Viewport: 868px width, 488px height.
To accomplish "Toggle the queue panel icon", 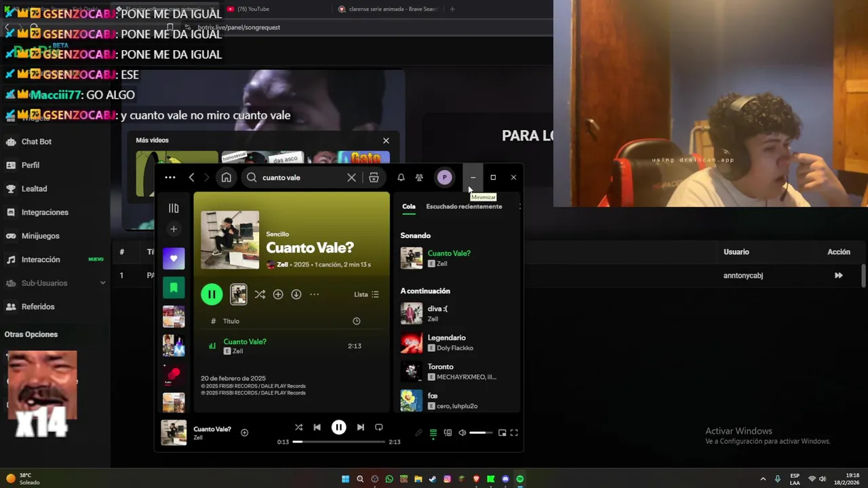I will click(x=433, y=432).
